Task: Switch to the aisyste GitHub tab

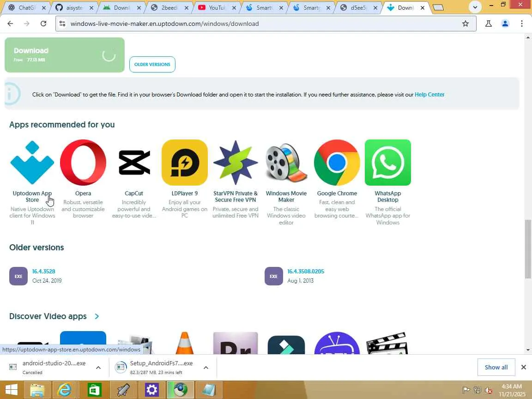Action: click(73, 7)
